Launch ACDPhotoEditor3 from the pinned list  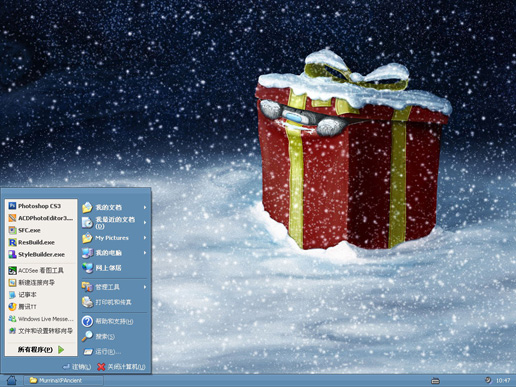(41, 218)
